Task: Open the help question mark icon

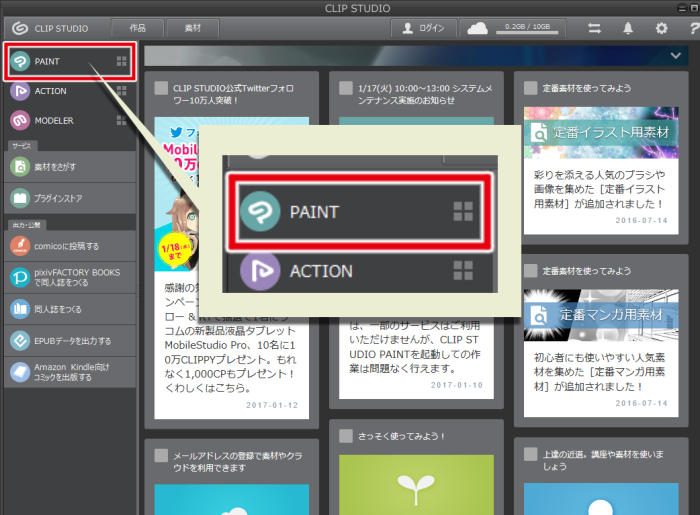Action: [694, 28]
